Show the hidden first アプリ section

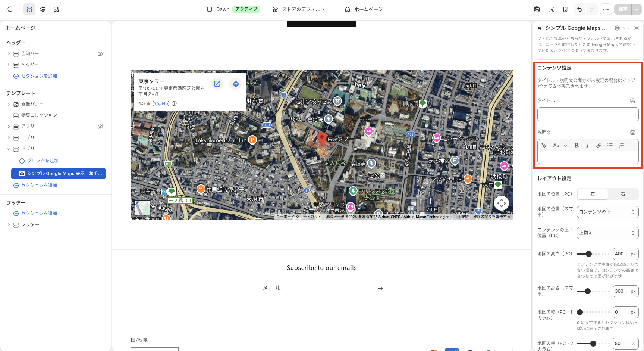pos(100,127)
